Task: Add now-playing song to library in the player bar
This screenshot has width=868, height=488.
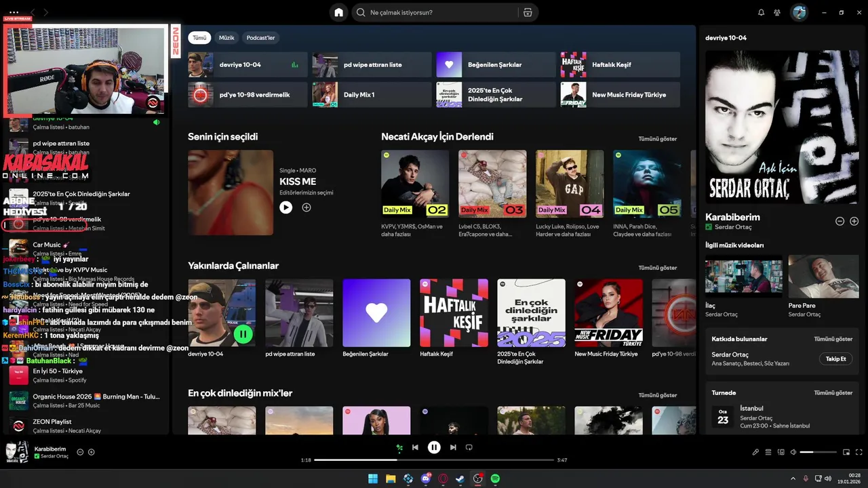Action: (92, 452)
